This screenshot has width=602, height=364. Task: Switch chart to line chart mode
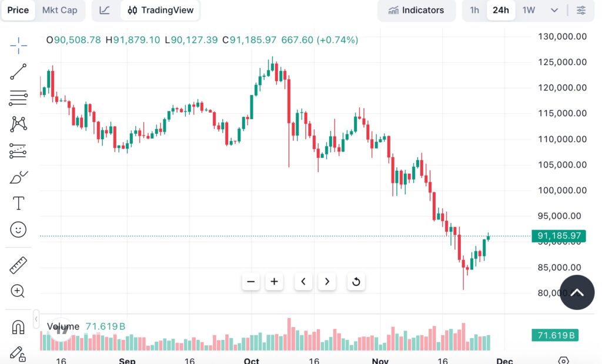103,10
